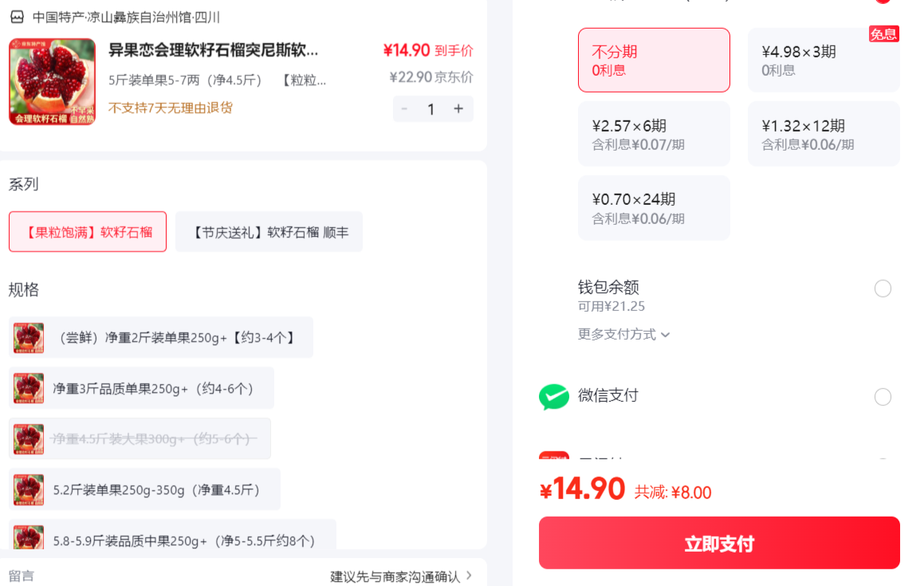Select 【果粒饱满】软籽石榴 series tab
Viewport: 924px width, 586px height.
tap(88, 232)
